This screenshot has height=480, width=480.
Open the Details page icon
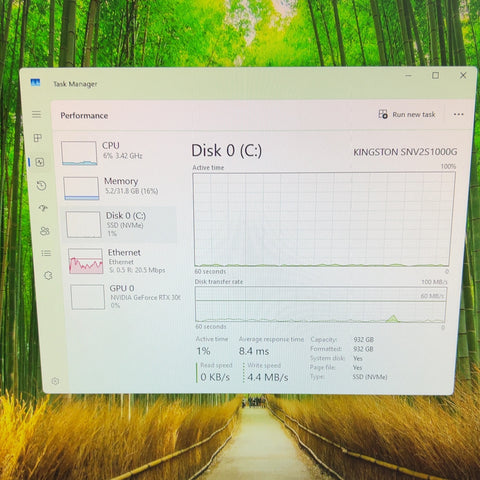point(46,253)
